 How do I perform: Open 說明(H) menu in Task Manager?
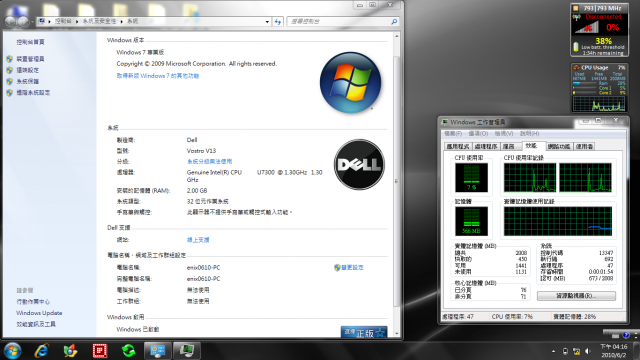(x=530, y=134)
